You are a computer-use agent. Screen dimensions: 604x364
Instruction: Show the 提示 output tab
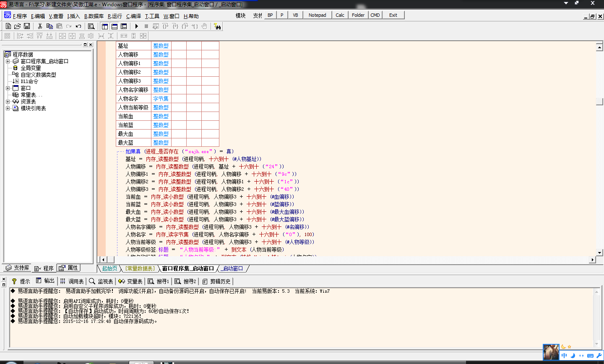[21, 281]
